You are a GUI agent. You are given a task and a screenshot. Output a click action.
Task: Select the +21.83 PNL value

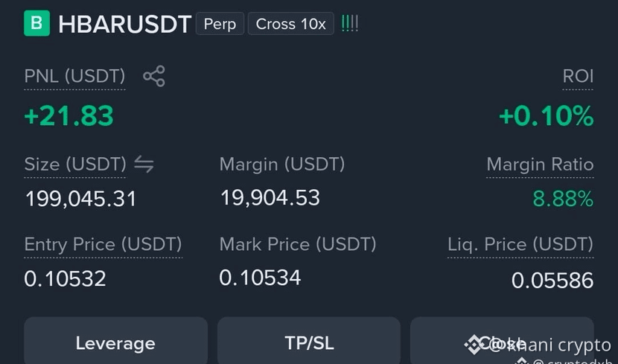[69, 116]
